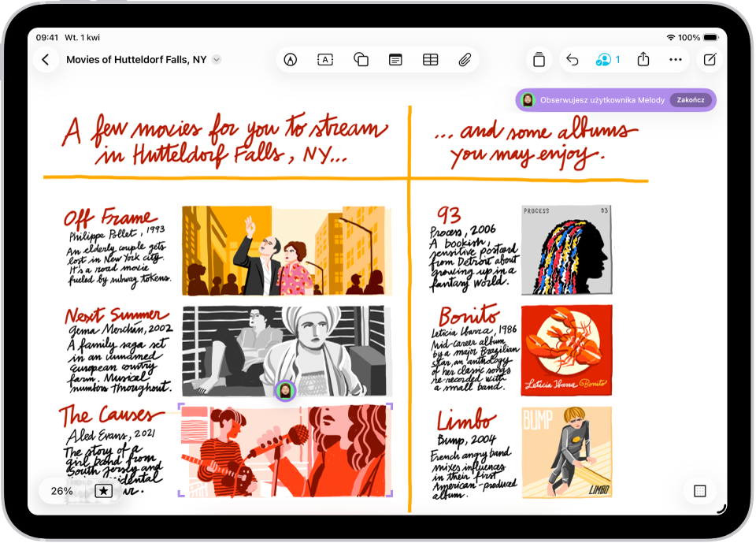Open the collaboration participants button

[x=607, y=60]
